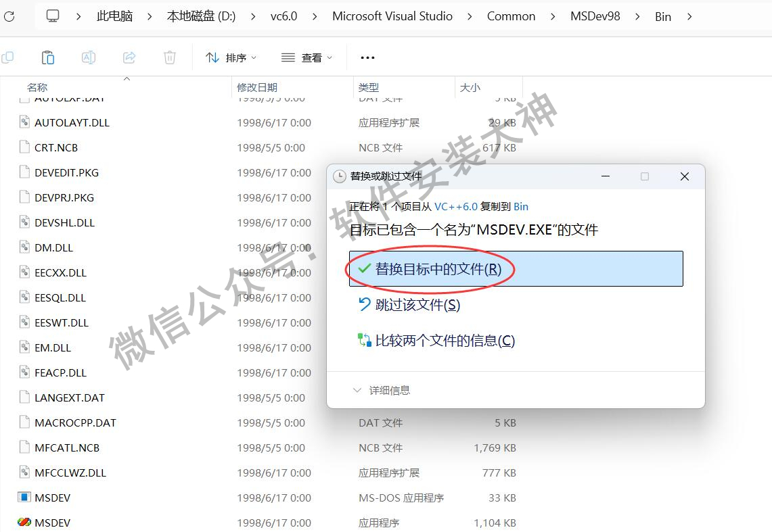Viewport: 772px width, 532px height.
Task: Navigate to Microsoft Visual Studio breadcrumb
Action: click(x=392, y=16)
